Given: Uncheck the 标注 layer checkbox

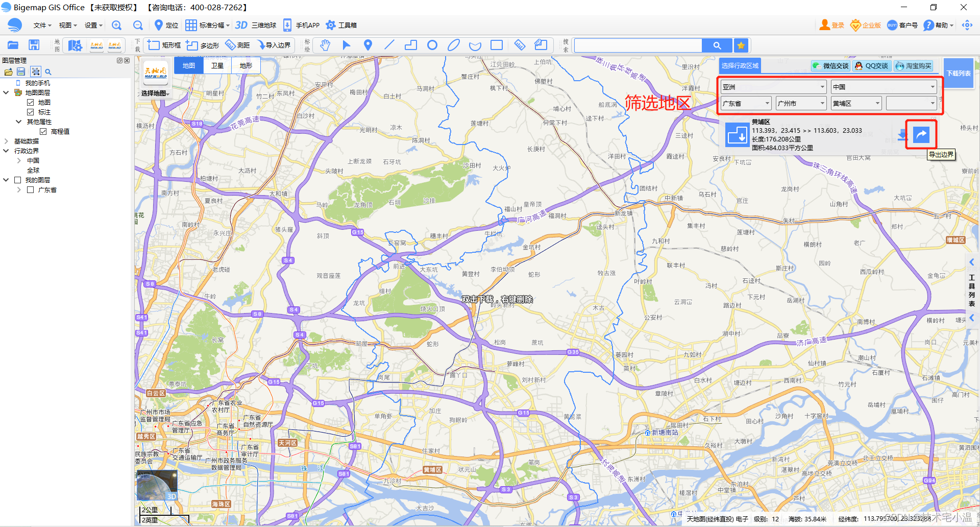Looking at the screenshot, I should coord(31,111).
